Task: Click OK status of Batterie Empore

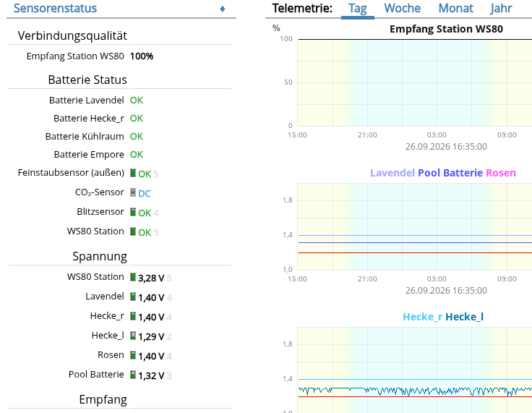Action: coord(137,155)
